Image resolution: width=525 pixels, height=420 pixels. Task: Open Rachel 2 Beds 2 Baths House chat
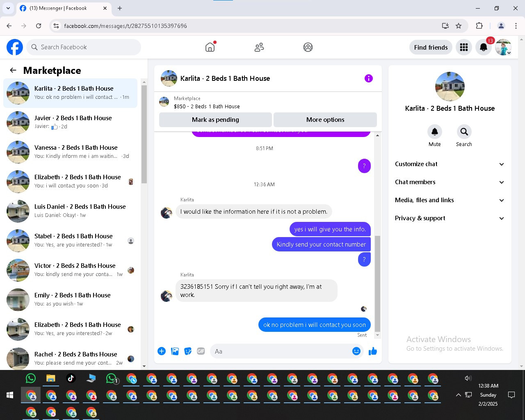[x=70, y=358]
